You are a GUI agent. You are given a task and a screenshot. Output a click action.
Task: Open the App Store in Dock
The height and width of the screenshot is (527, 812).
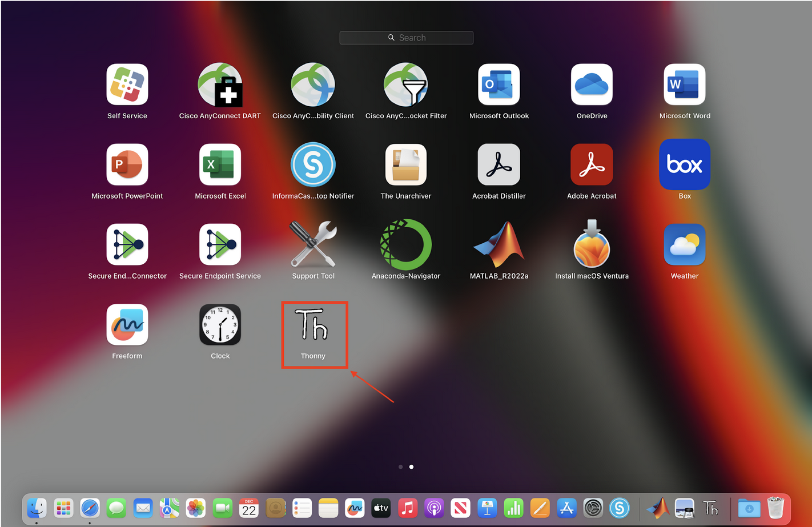[566, 508]
